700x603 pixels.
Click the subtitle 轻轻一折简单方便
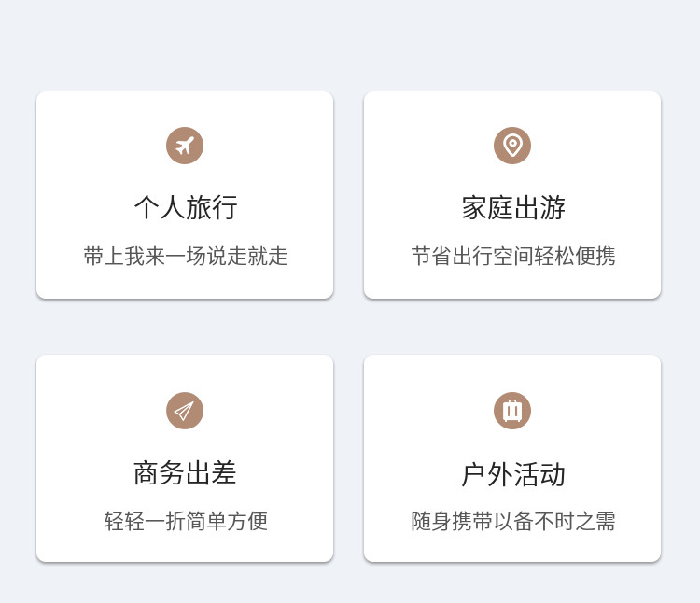tap(186, 521)
